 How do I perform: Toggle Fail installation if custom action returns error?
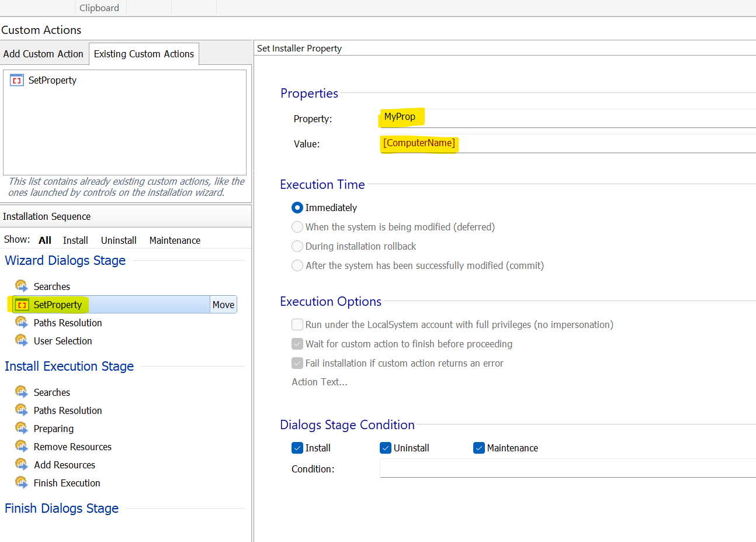[297, 363]
